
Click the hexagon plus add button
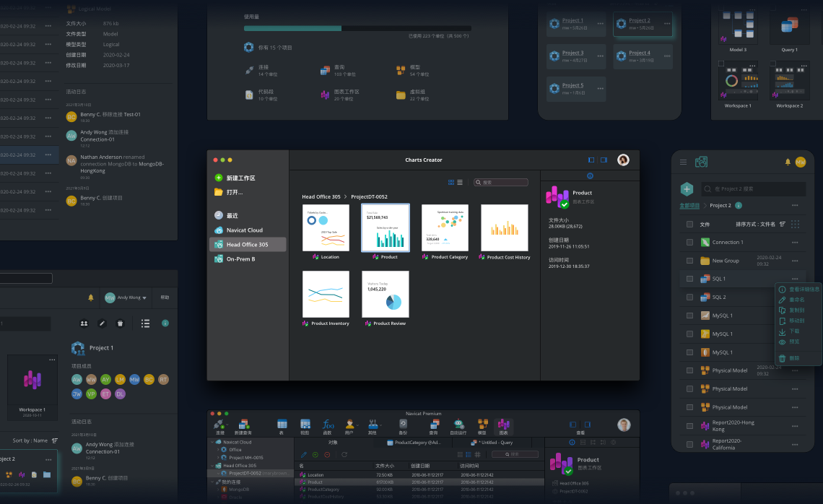[x=687, y=189]
